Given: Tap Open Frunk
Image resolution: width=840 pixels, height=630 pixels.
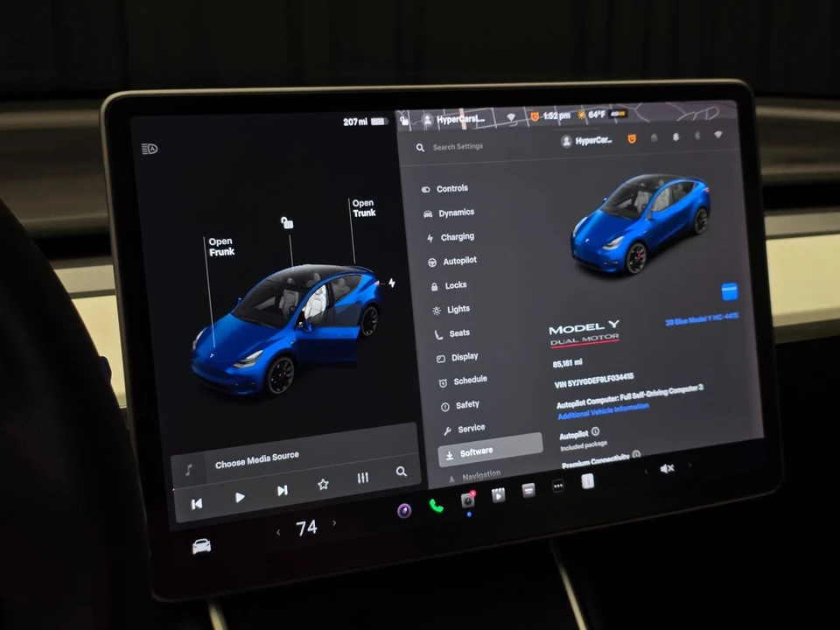Looking at the screenshot, I should point(221,247).
